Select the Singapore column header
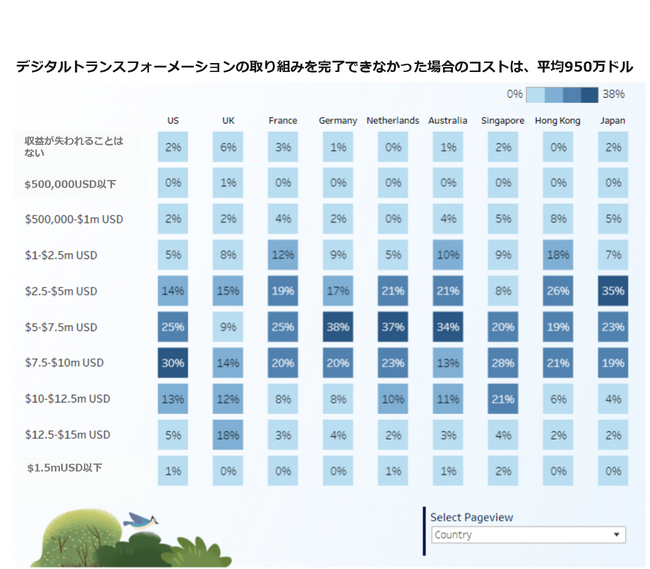Screen dimensions: 650x569 point(502,121)
